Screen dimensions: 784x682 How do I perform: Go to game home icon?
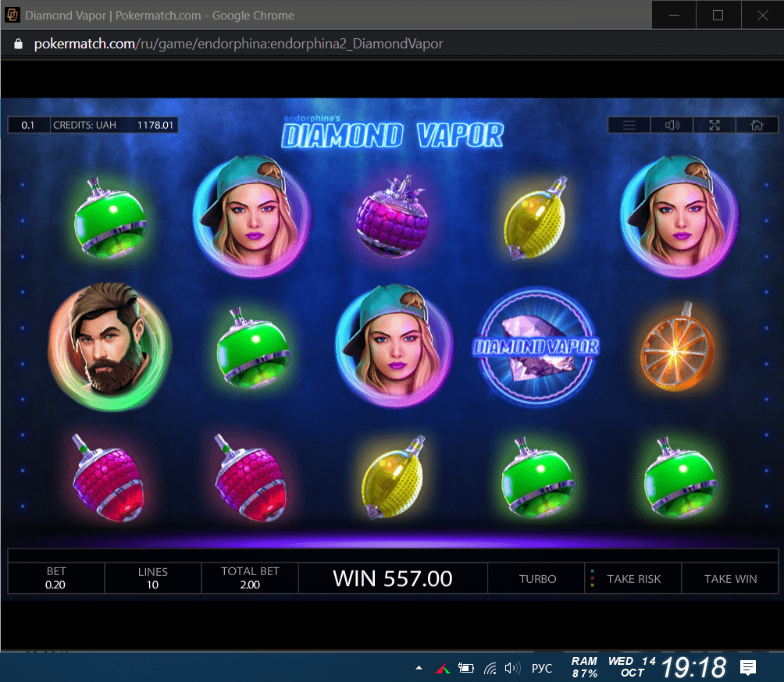click(757, 125)
